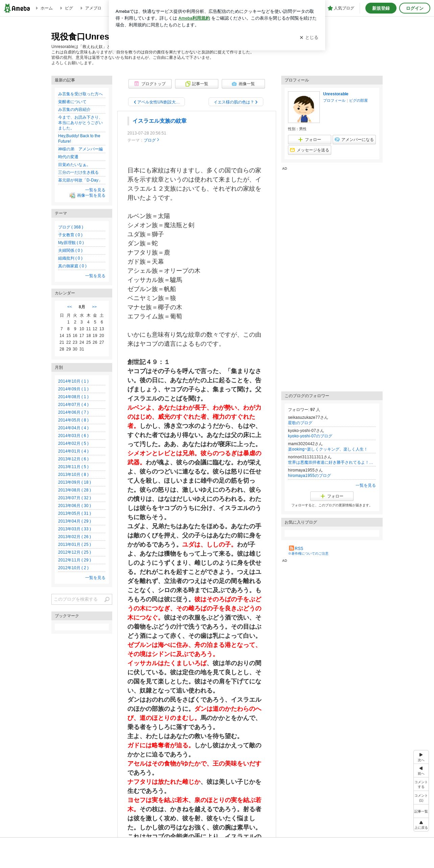This screenshot has width=434, height=868.
Task: Click メッセージを送る envelope button
Action: coord(310,150)
